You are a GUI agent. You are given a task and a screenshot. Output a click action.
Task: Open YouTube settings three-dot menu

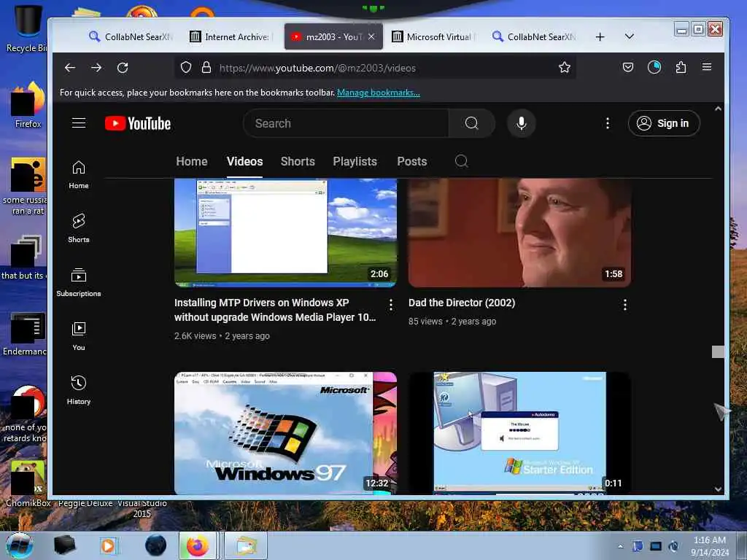pyautogui.click(x=608, y=123)
